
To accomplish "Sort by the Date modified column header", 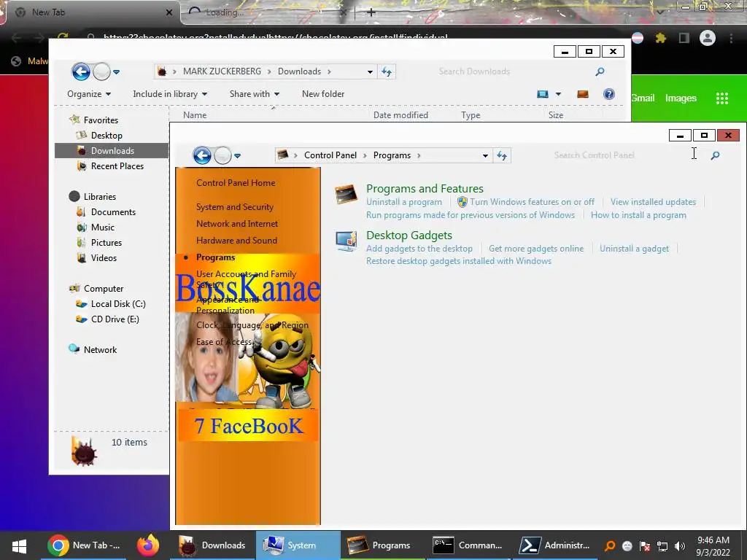I will [400, 114].
